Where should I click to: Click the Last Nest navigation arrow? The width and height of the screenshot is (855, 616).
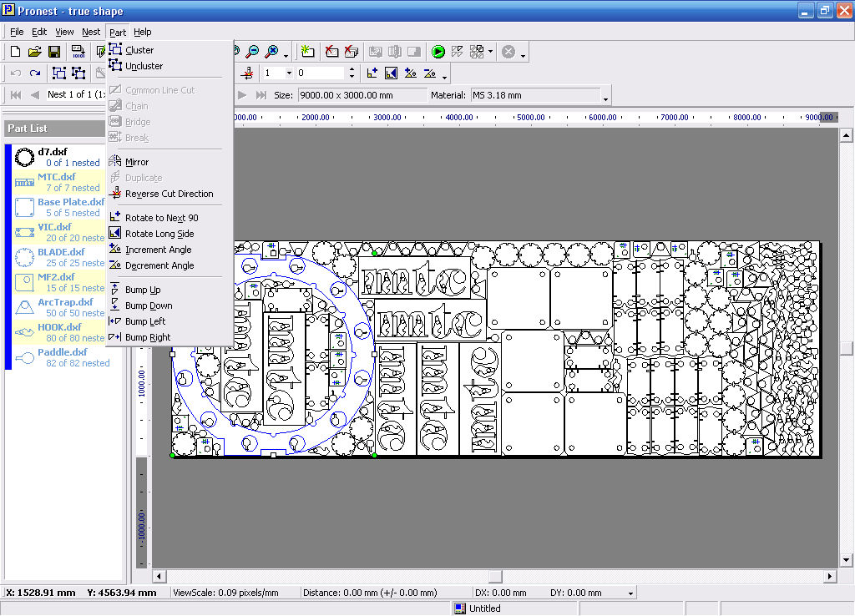click(x=261, y=95)
